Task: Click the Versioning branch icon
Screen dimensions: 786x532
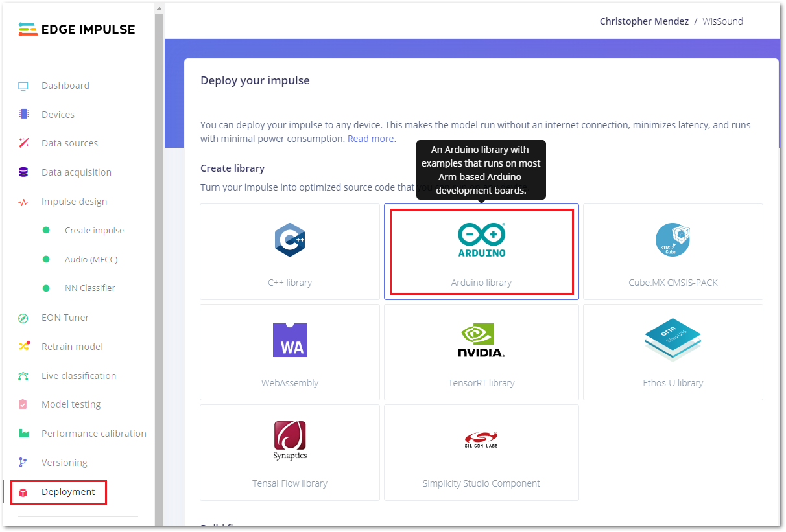Action: [24, 463]
